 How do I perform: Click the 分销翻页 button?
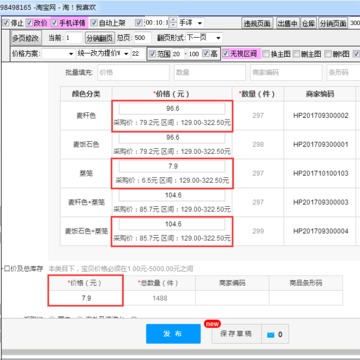pos(100,38)
